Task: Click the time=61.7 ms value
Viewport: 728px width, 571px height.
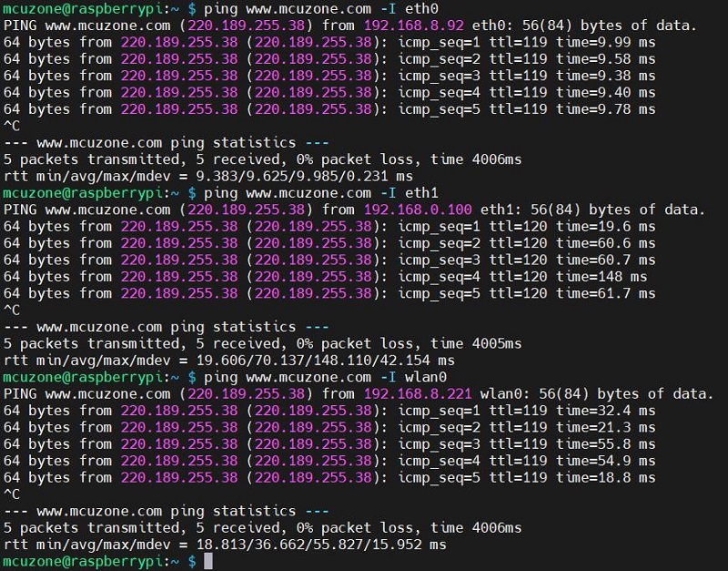Action: click(606, 293)
